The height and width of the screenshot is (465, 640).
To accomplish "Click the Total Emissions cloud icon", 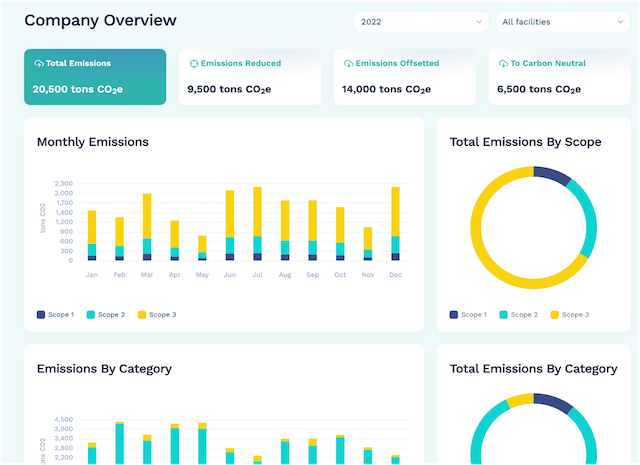I will click(39, 63).
